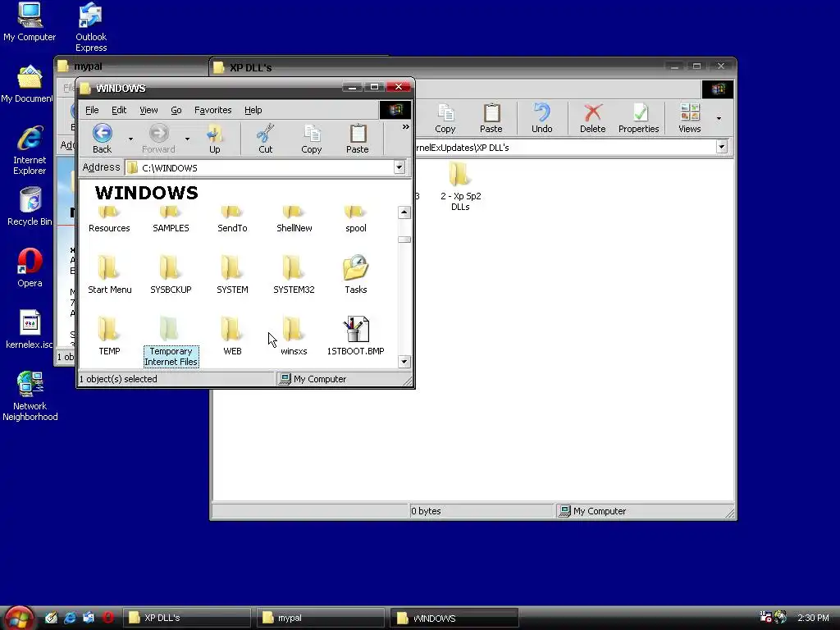Open My Documents desktop icon
The width and height of the screenshot is (840, 630).
point(27,84)
